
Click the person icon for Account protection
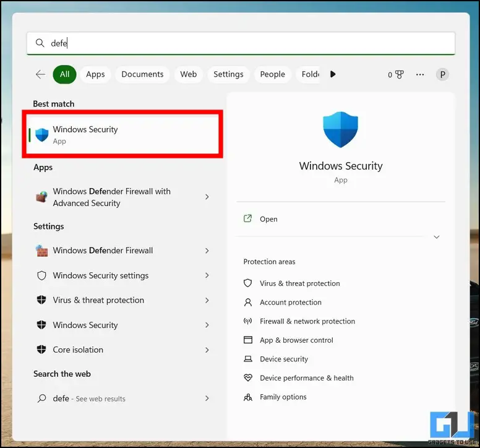[x=247, y=302]
